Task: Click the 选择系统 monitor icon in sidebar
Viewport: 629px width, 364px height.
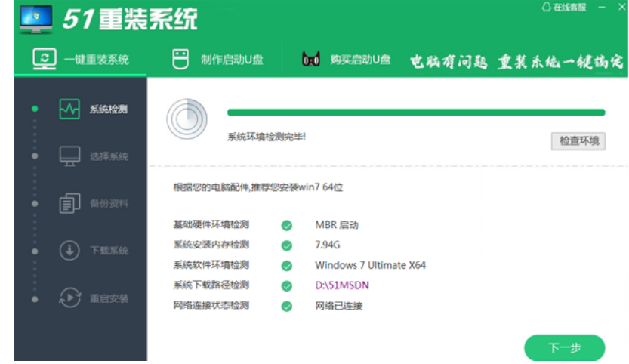Action: point(69,156)
